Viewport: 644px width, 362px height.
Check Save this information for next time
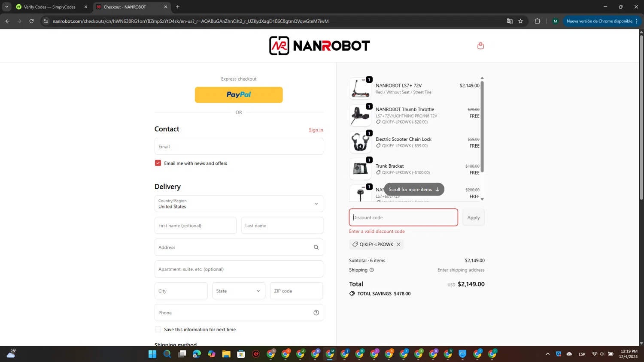[x=158, y=329]
